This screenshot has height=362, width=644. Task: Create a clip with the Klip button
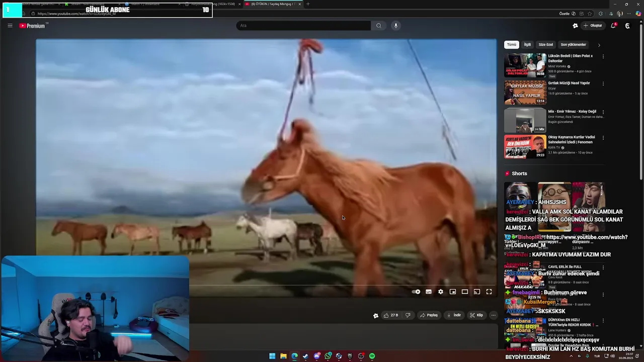point(476,315)
